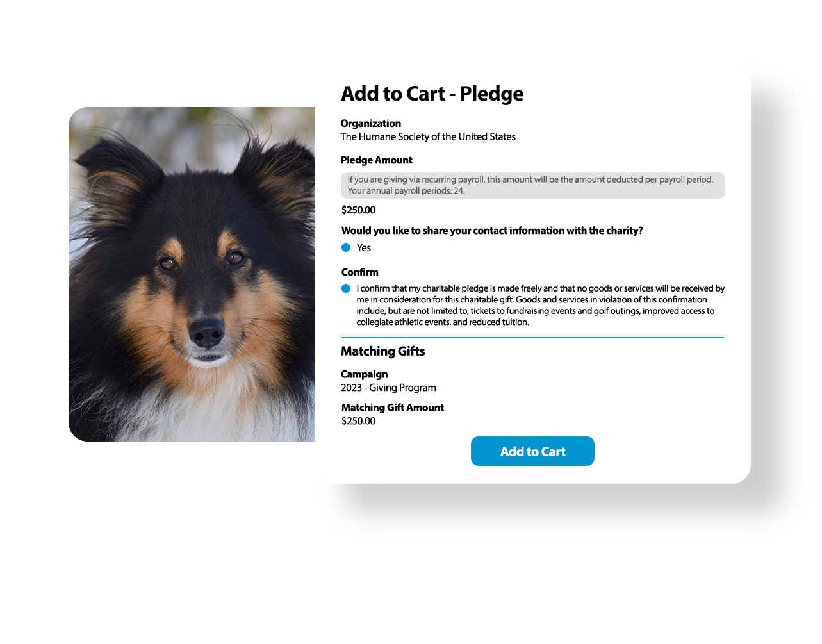This screenshot has height=644, width=822.
Task: Click the dog photo thumbnail
Action: tap(192, 274)
